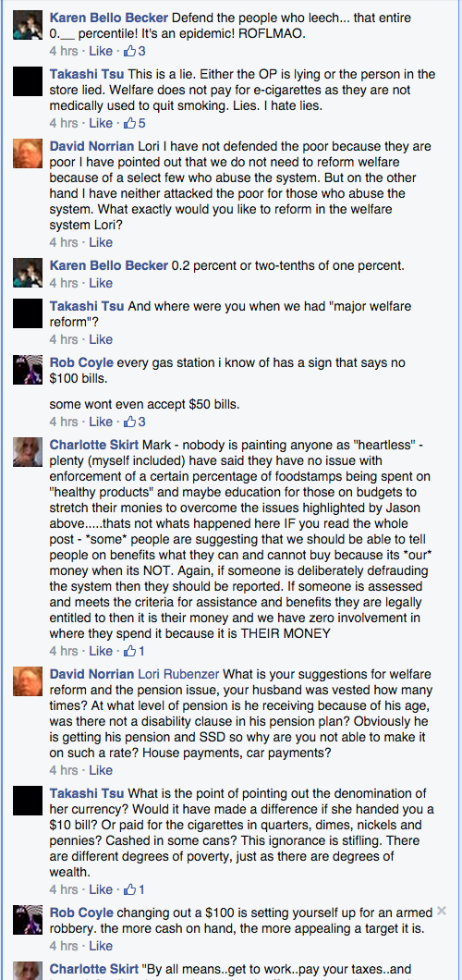Open Takashi Tsu's profile from the lie comment
462x980 pixels.
[x=86, y=74]
